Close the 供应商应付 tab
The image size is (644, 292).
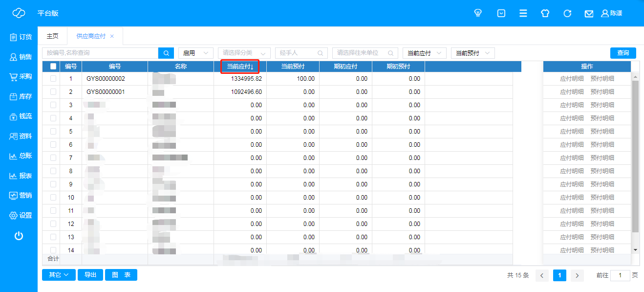tap(112, 36)
